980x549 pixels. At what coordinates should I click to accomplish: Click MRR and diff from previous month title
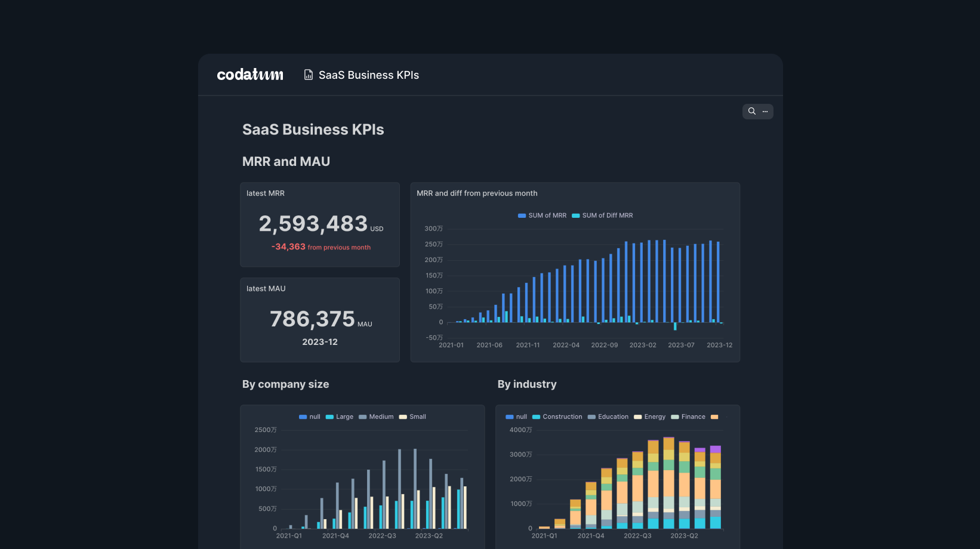tap(477, 193)
